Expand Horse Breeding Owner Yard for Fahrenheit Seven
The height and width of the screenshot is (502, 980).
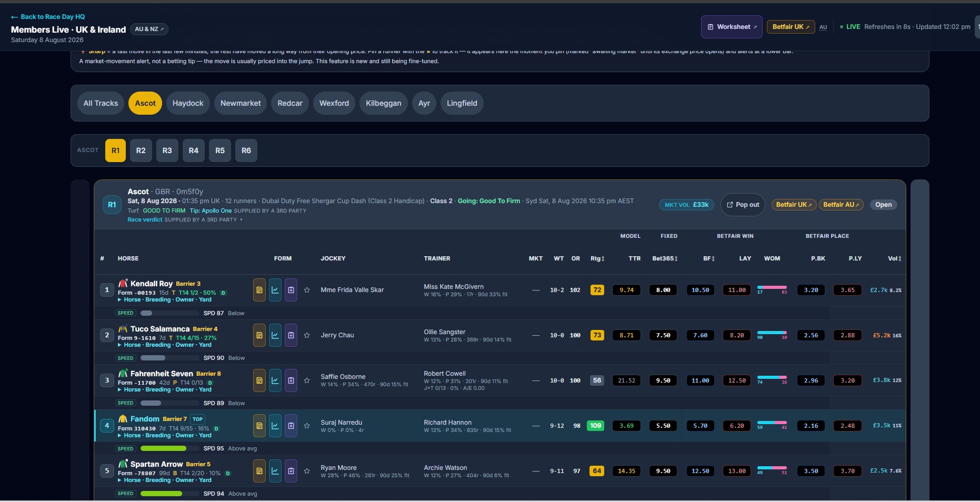pyautogui.click(x=165, y=389)
